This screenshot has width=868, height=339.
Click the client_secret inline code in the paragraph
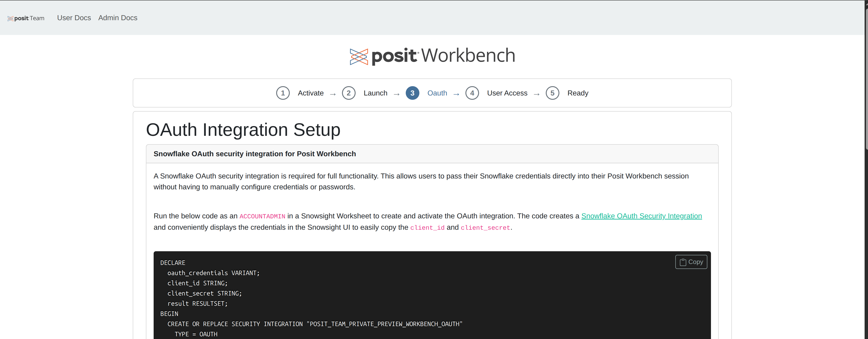pyautogui.click(x=485, y=228)
